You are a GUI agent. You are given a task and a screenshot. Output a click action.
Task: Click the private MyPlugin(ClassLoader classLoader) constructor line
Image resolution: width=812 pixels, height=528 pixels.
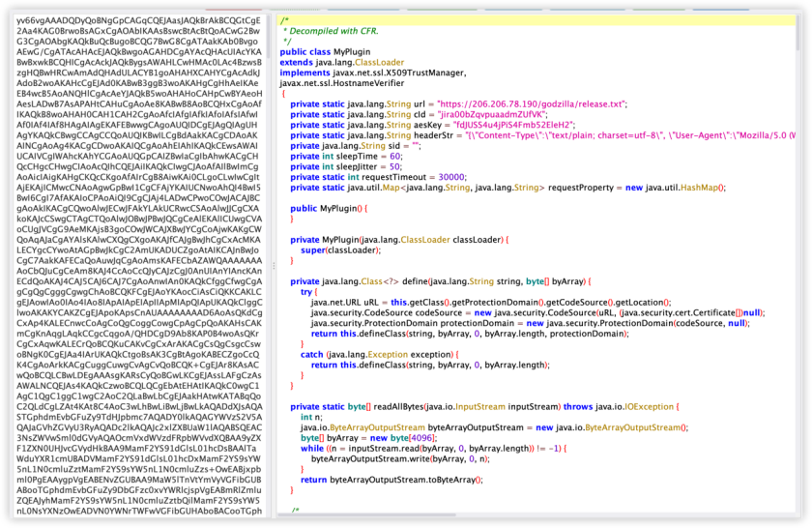click(399, 240)
